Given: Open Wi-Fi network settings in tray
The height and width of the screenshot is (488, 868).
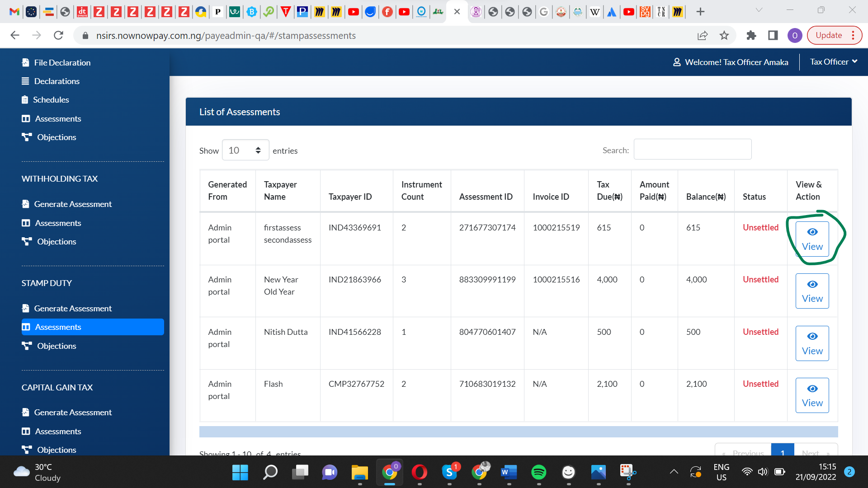Looking at the screenshot, I should coord(747,472).
